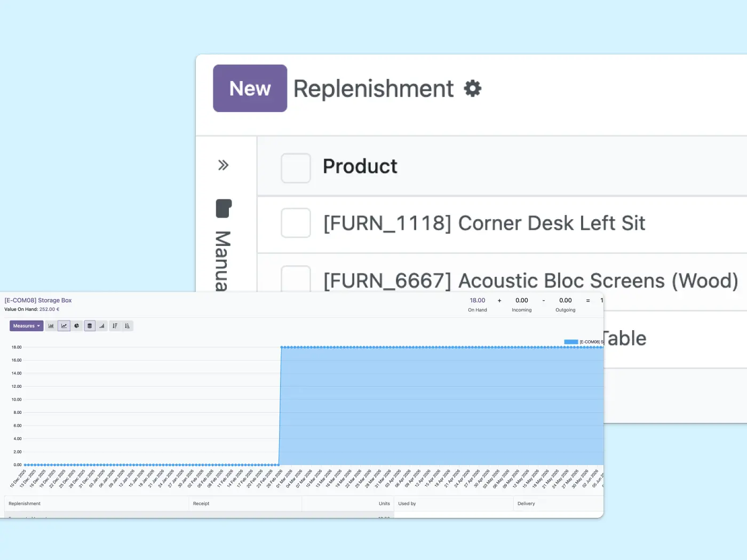Image resolution: width=747 pixels, height=560 pixels.
Task: Sort graph data in ascending order
Action: [x=127, y=326]
